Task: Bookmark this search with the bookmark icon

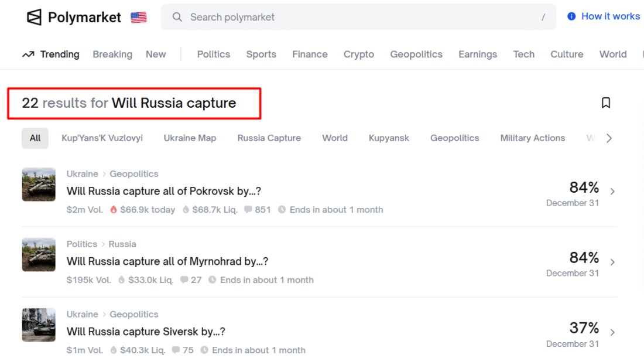Action: click(x=606, y=103)
